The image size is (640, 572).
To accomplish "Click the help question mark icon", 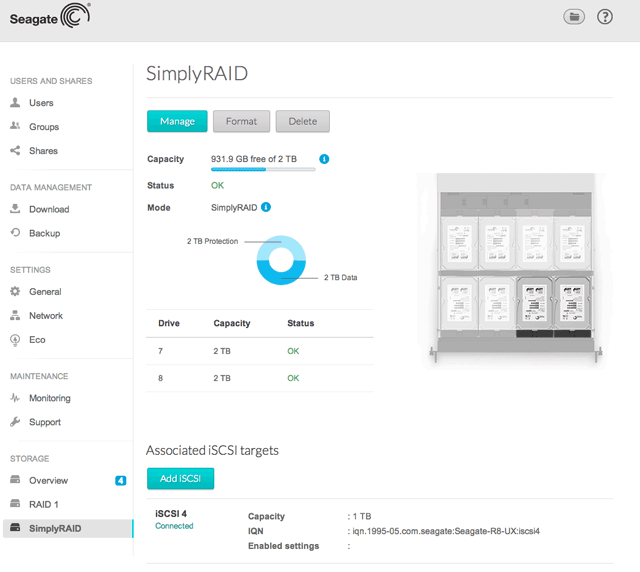I will (x=605, y=17).
